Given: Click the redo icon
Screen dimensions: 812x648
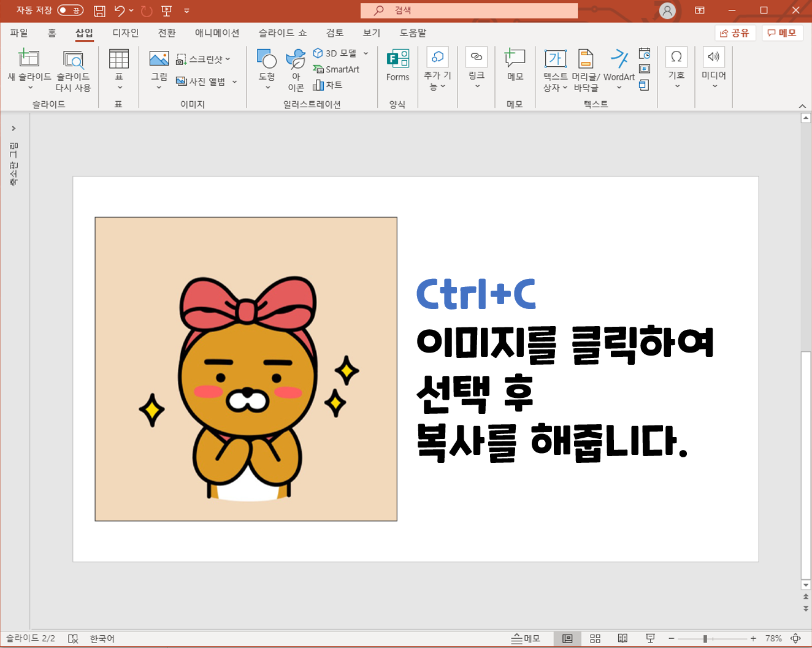Looking at the screenshot, I should point(146,10).
